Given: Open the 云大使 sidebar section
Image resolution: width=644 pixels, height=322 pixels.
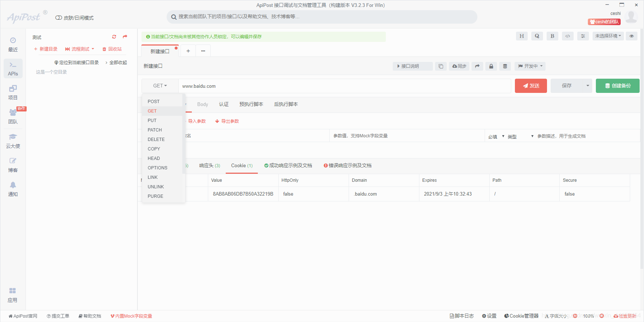Looking at the screenshot, I should point(13,141).
